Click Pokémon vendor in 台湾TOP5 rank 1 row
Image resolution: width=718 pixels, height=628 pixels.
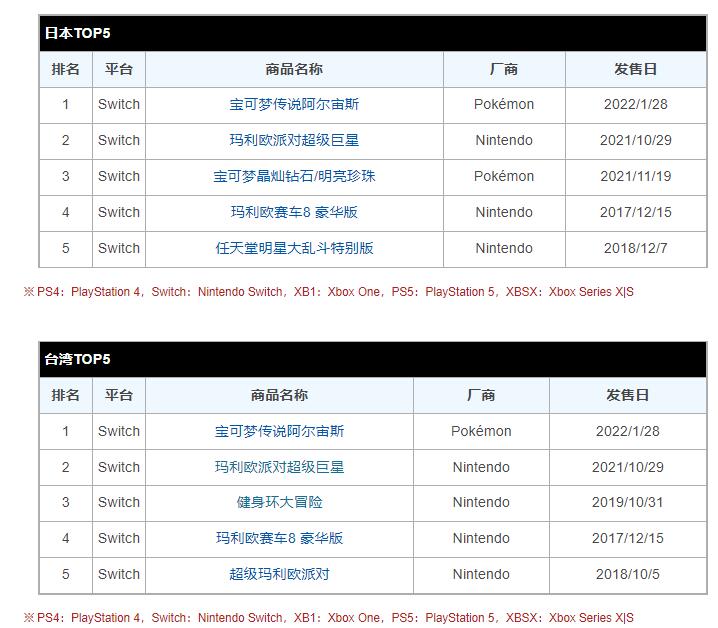(x=481, y=431)
